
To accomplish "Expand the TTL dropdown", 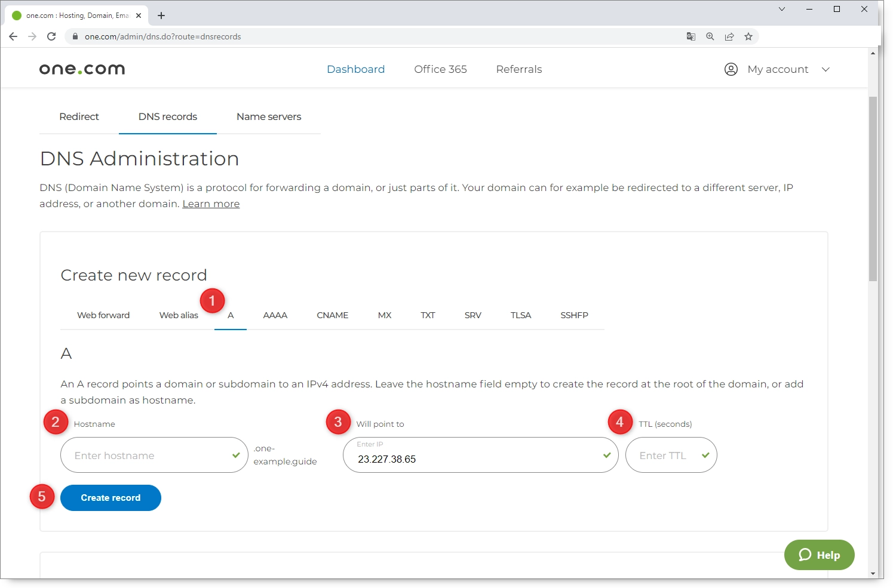I will (x=706, y=455).
